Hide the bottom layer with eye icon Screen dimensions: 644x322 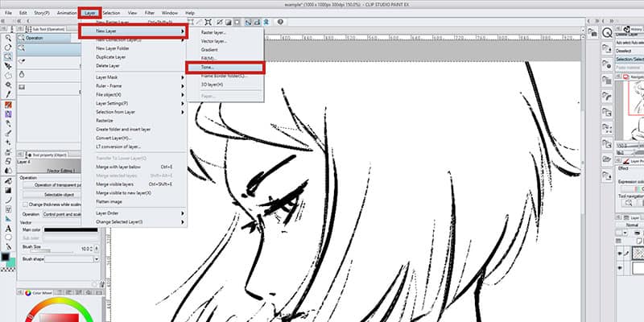pyautogui.click(x=620, y=269)
